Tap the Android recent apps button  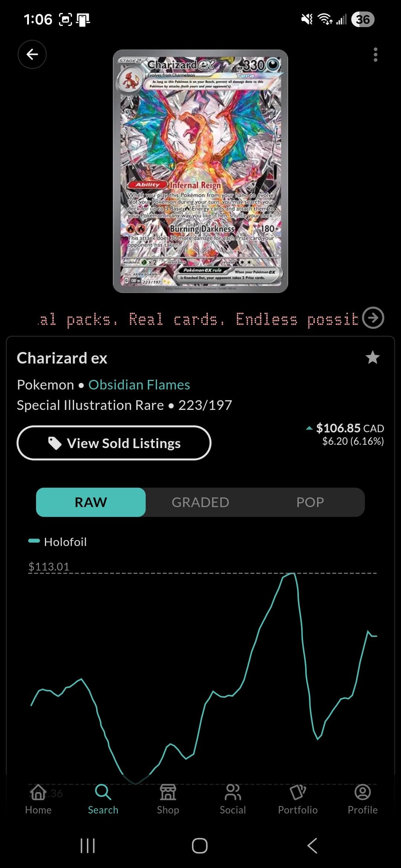click(x=88, y=846)
